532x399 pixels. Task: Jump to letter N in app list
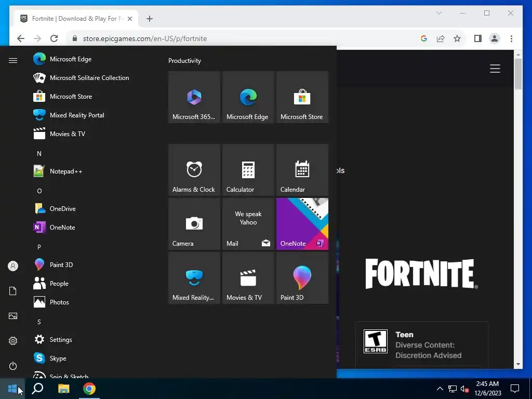(x=39, y=154)
